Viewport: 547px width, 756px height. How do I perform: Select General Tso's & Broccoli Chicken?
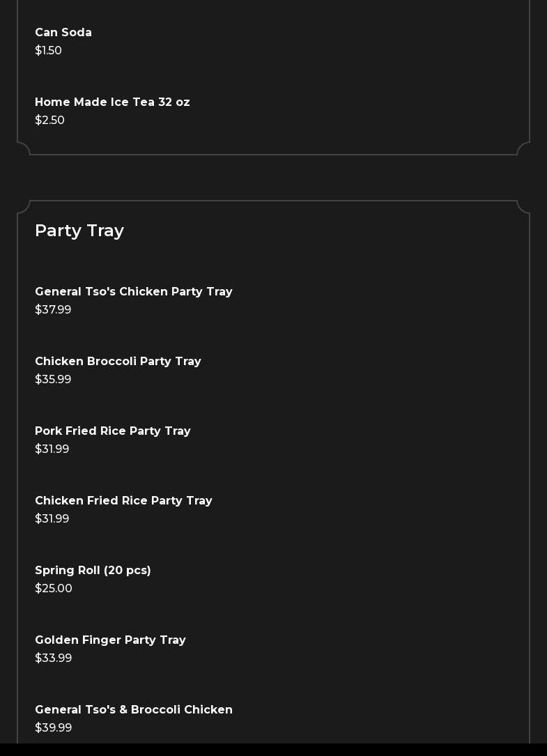134,710
